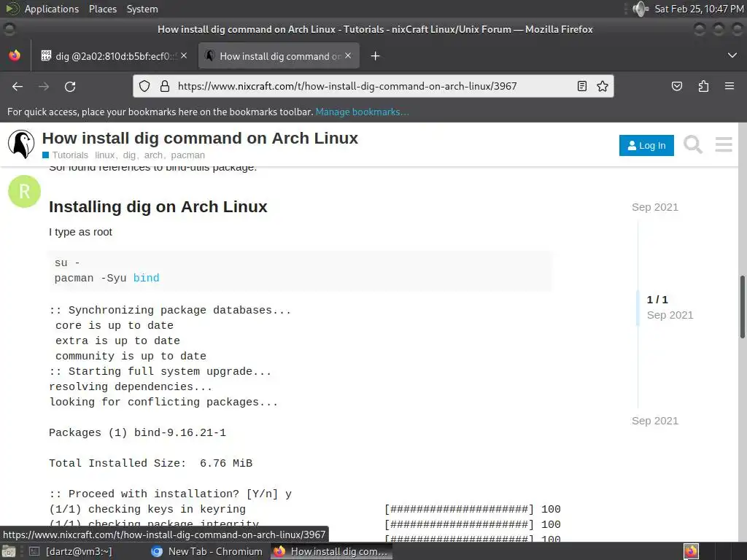Screen dimensions: 747x560
Task: Click the green R user avatar
Action: click(24, 192)
